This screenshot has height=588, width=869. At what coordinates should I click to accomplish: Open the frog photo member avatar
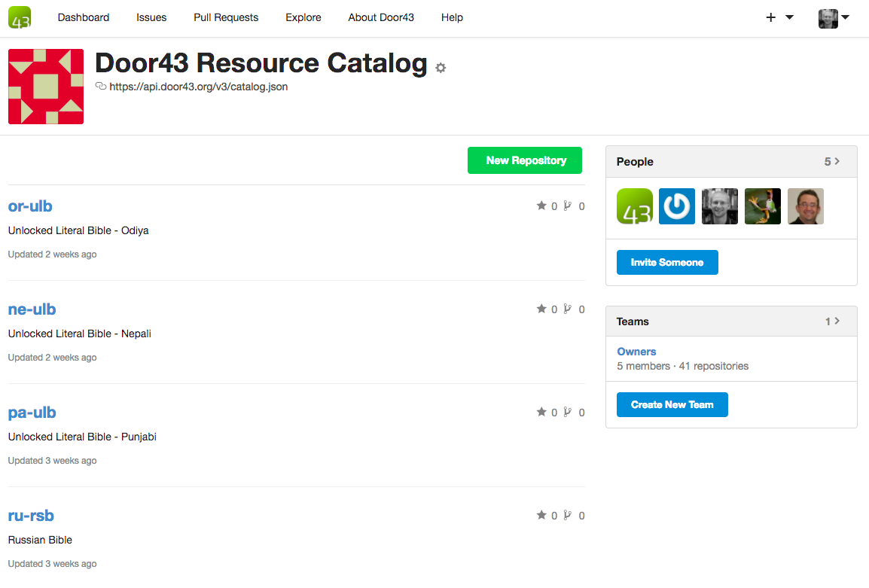tap(763, 206)
